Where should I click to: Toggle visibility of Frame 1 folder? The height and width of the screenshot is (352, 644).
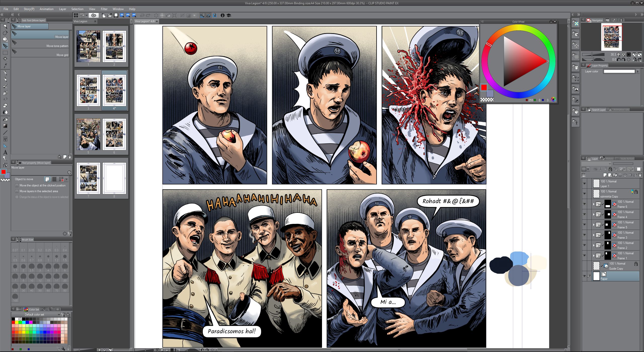point(584,256)
